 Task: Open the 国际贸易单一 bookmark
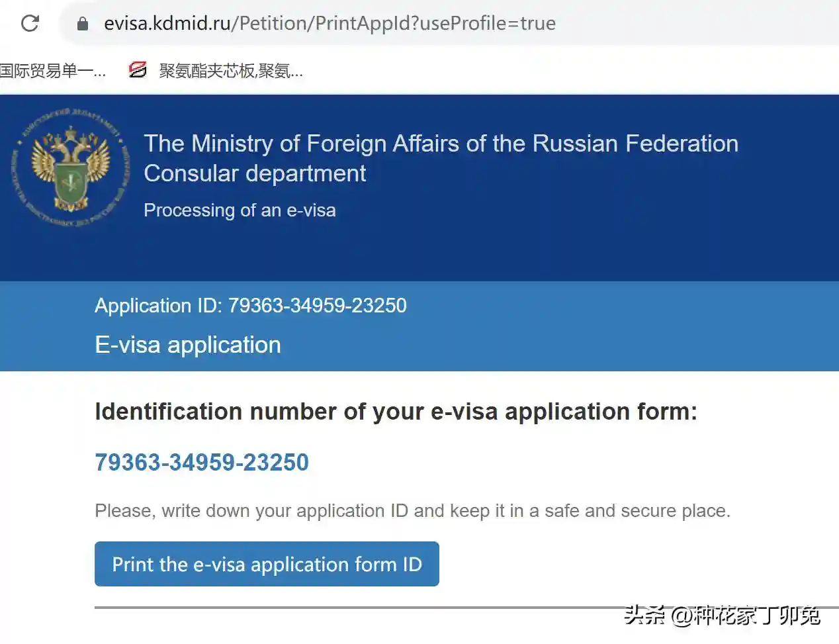point(52,70)
